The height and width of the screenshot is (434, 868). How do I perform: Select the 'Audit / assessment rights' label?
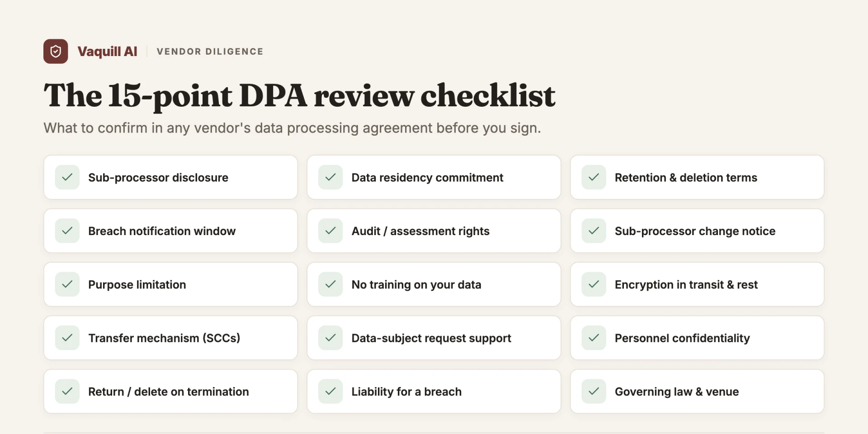point(420,231)
